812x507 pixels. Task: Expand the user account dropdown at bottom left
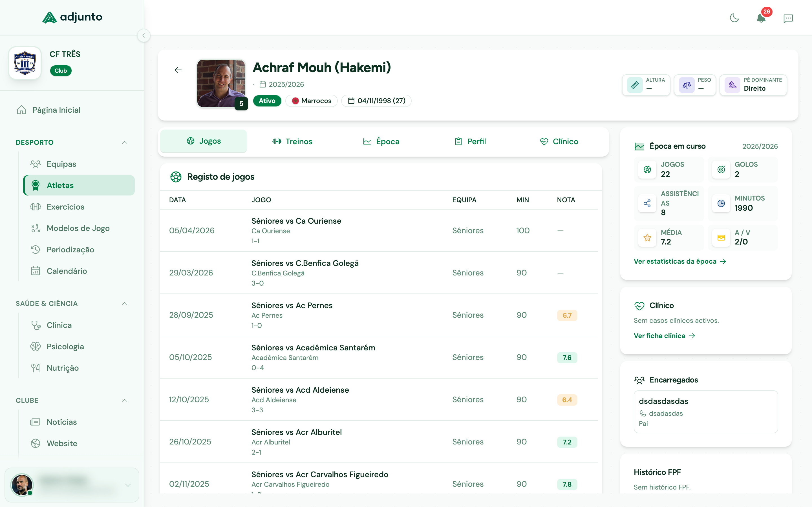(128, 485)
